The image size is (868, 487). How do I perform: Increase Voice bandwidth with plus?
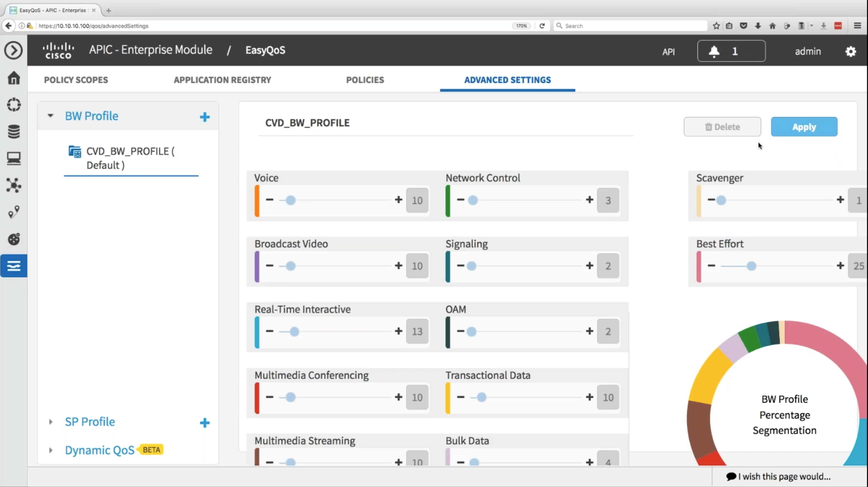[x=398, y=200]
